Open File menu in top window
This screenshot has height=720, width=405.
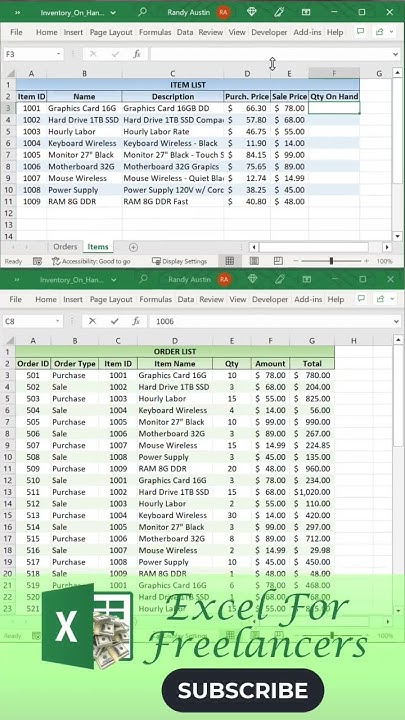tap(16, 32)
